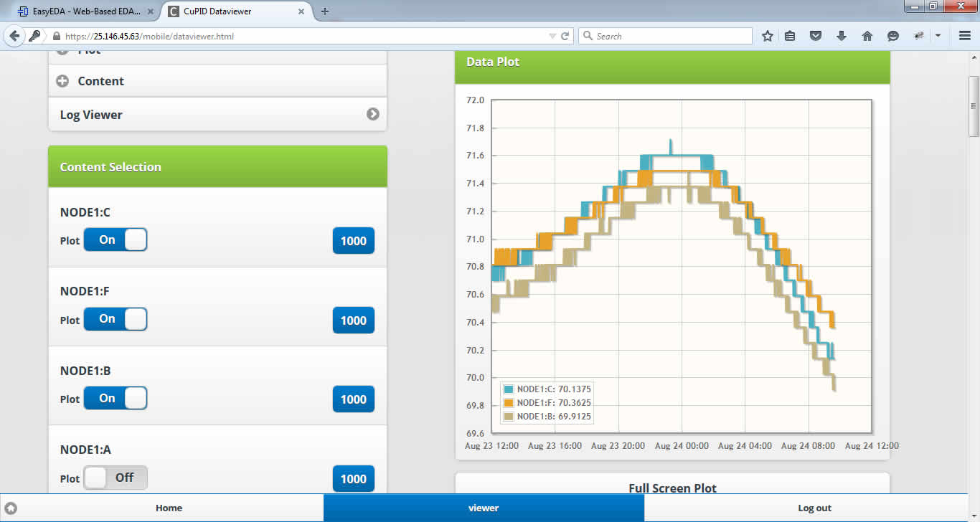The height and width of the screenshot is (522, 980).
Task: Click into the browser Search field
Action: coord(665,36)
